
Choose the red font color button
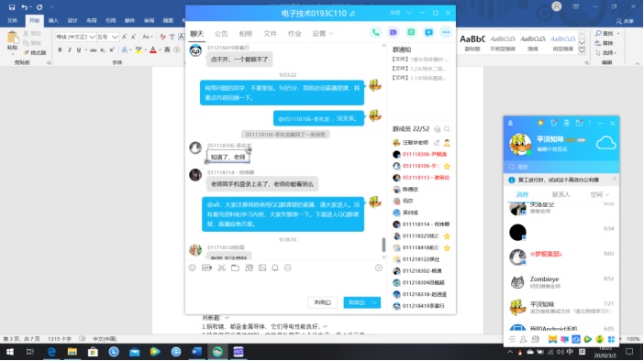(153, 50)
